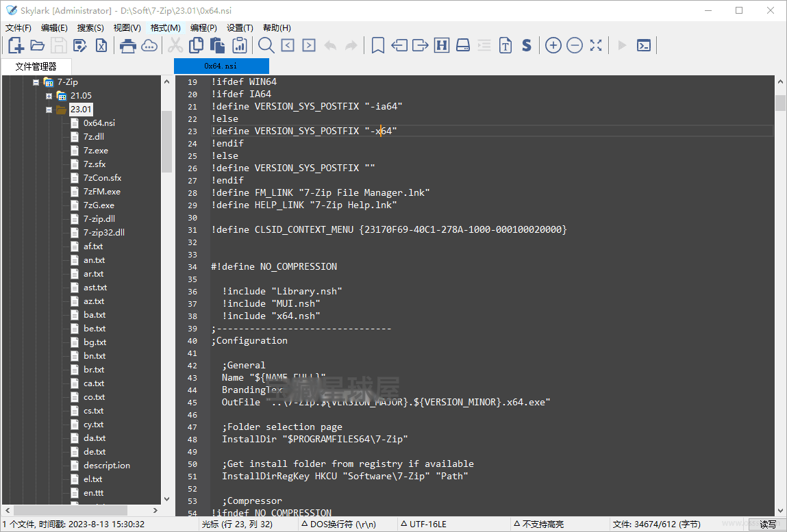Select 7-zip32.dll in the file tree
This screenshot has height=532, width=787.
click(x=104, y=233)
